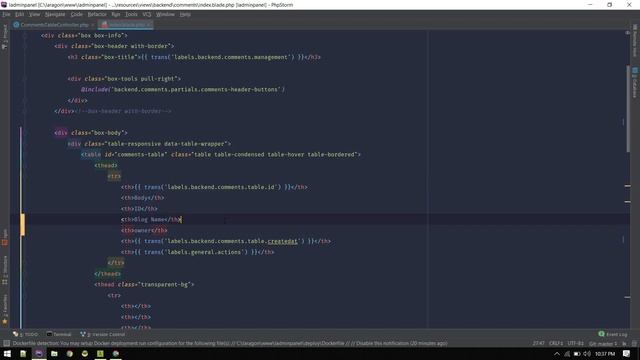Click the box-header with-border div line
Viewport: 640px width, 360px height.
(114, 46)
